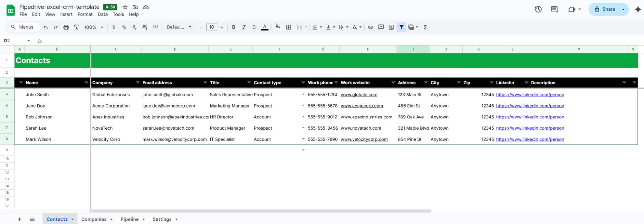The image size is (644, 224).
Task: Toggle Bold formatting
Action: (234, 27)
